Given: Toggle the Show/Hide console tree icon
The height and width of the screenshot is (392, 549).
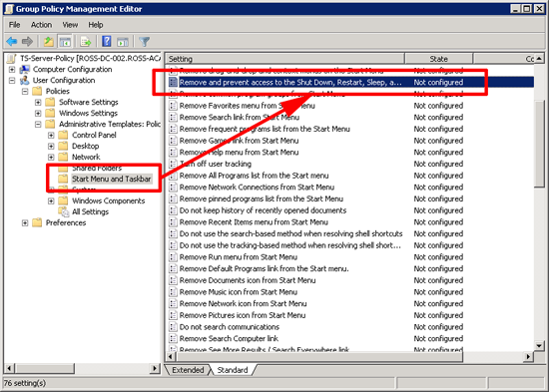Looking at the screenshot, I should tap(65, 42).
